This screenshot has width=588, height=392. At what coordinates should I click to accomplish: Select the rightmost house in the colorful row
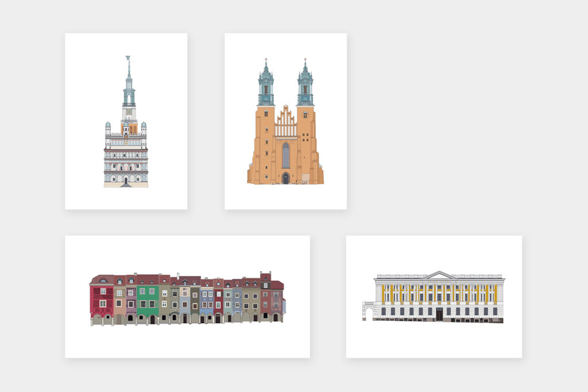[277, 299]
